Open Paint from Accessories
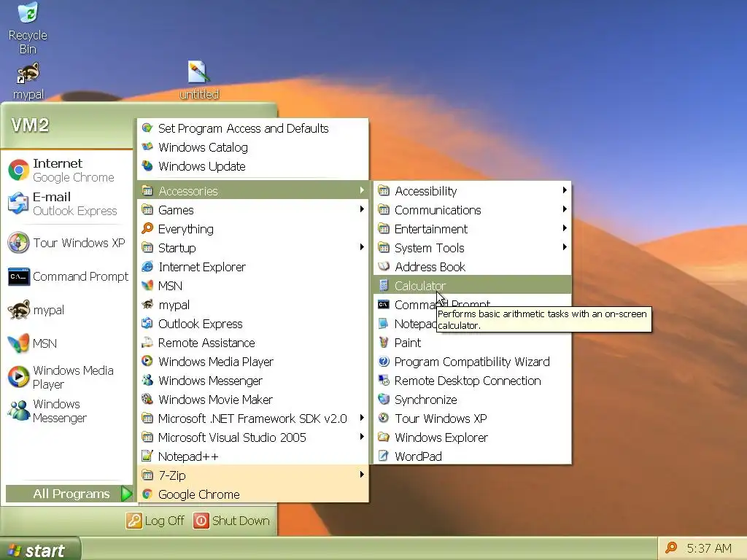 click(x=473, y=343)
